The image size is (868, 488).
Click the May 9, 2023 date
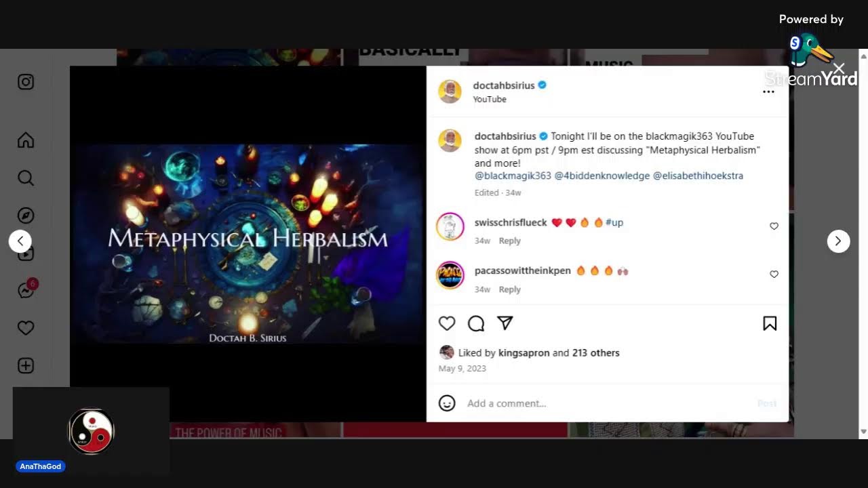coord(462,369)
